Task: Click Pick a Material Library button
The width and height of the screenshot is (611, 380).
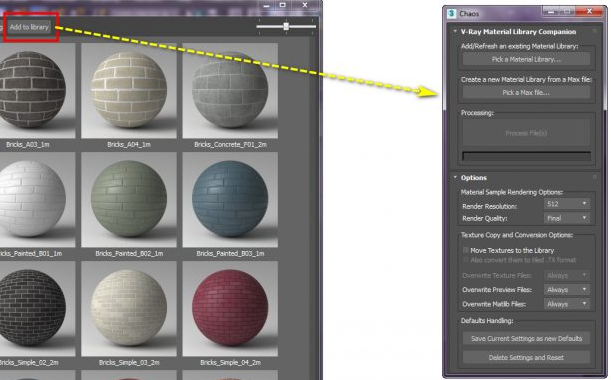Action: point(526,59)
